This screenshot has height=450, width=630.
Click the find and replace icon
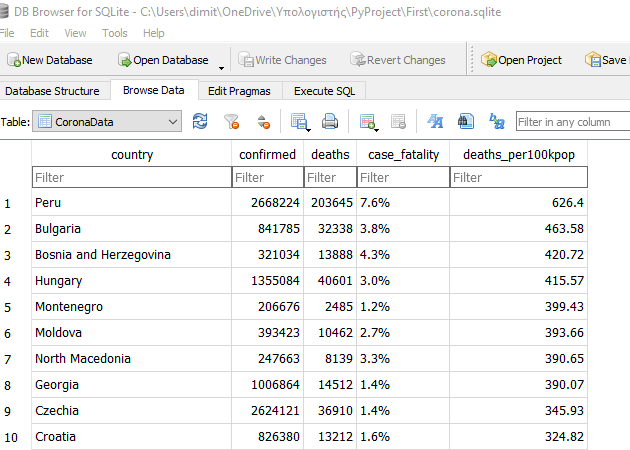coord(497,121)
